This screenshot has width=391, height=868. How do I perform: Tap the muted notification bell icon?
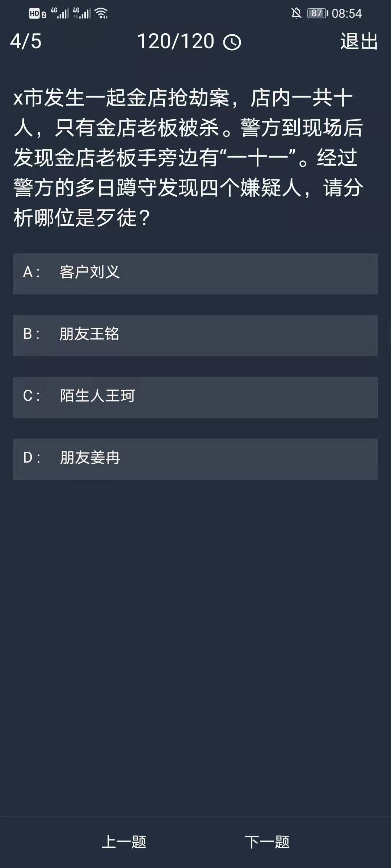click(x=296, y=13)
